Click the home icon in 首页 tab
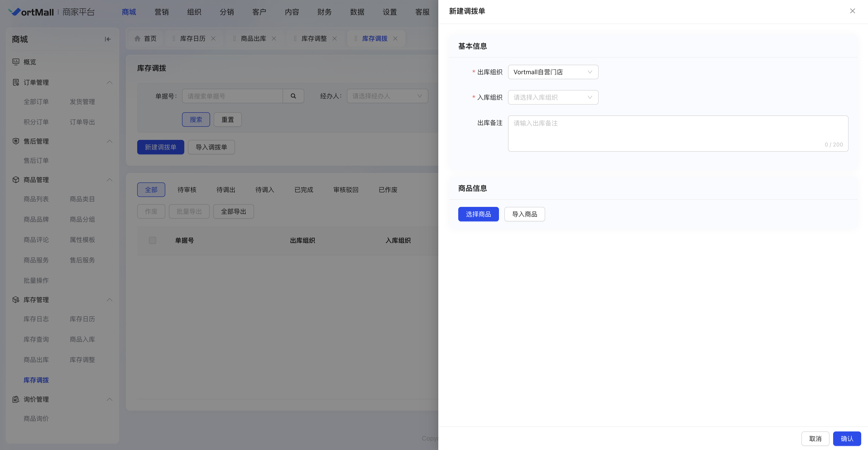The height and width of the screenshot is (450, 868). point(137,38)
